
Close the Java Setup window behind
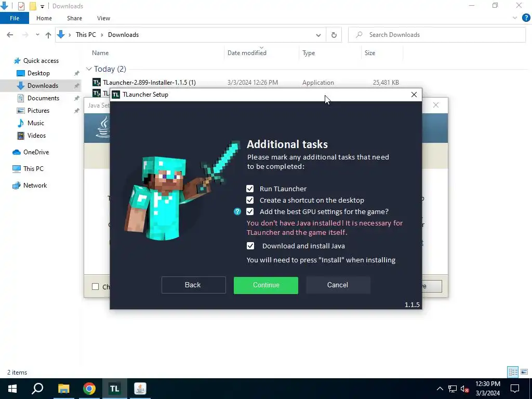[436, 105]
